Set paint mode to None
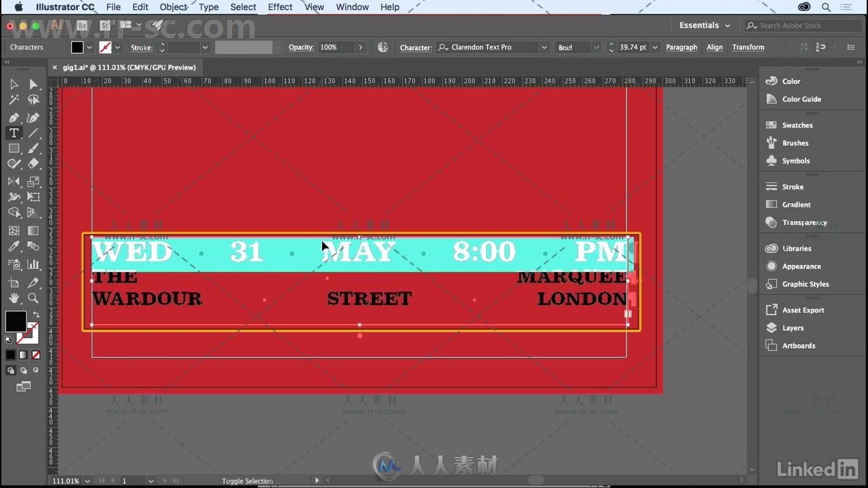 pyautogui.click(x=36, y=354)
